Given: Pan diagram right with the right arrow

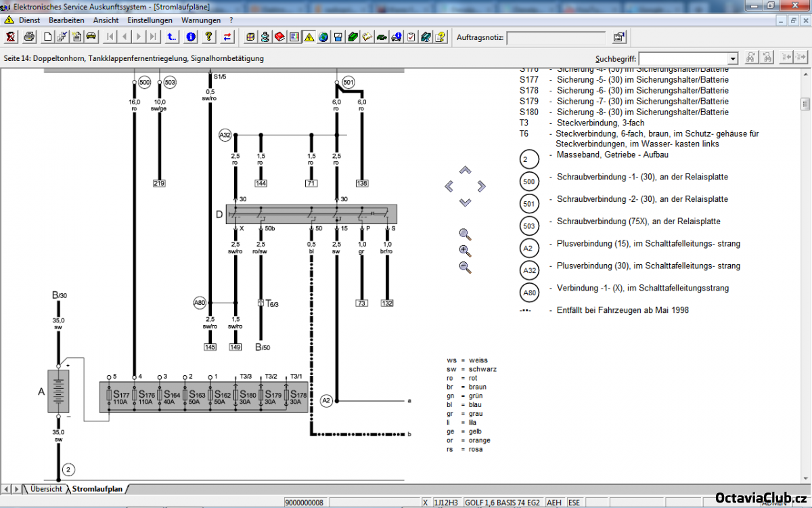Looking at the screenshot, I should (x=481, y=186).
